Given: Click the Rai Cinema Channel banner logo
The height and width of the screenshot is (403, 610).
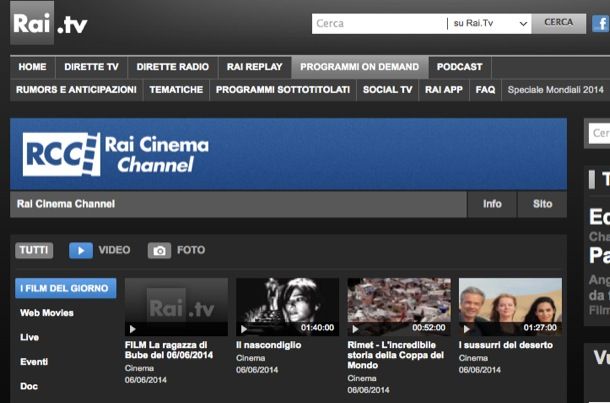Looking at the screenshot, I should pos(116,154).
